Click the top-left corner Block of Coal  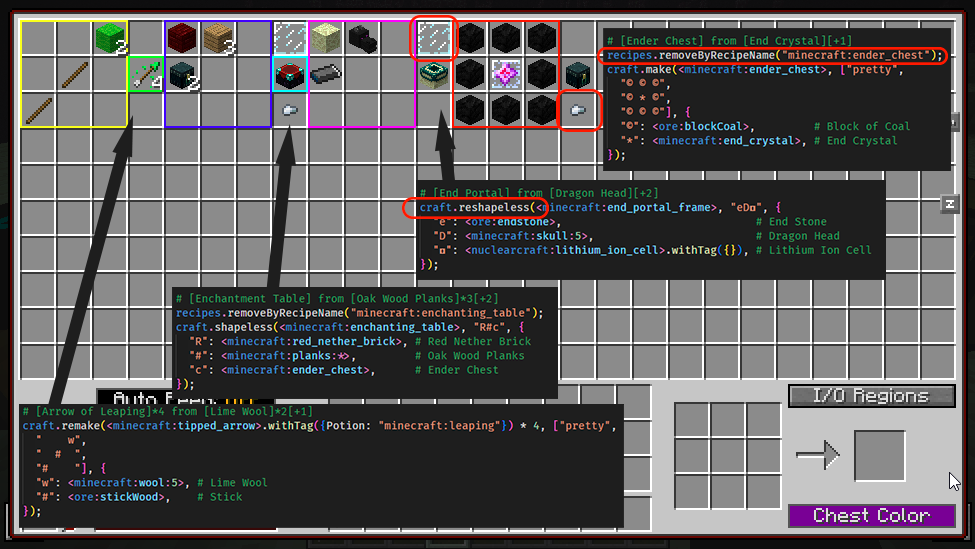[470, 39]
